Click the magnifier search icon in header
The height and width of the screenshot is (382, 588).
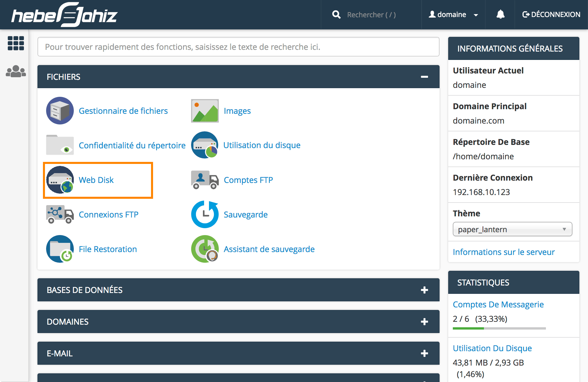point(336,14)
